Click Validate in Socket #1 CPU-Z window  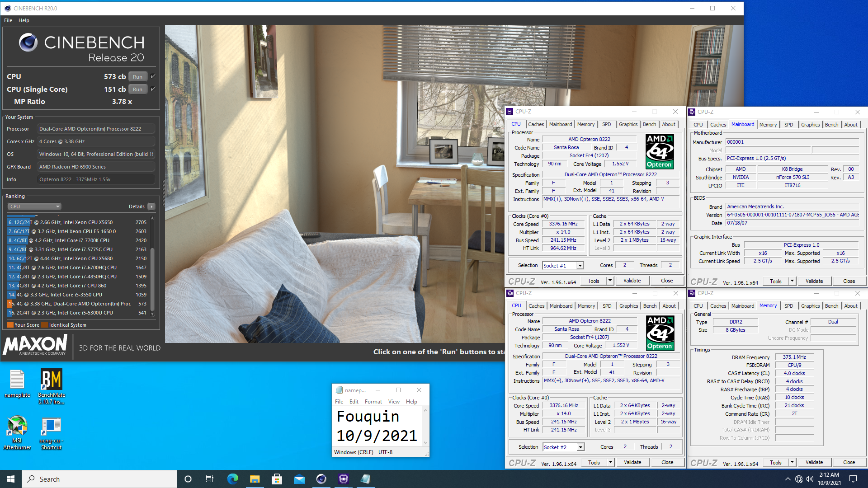[632, 281]
